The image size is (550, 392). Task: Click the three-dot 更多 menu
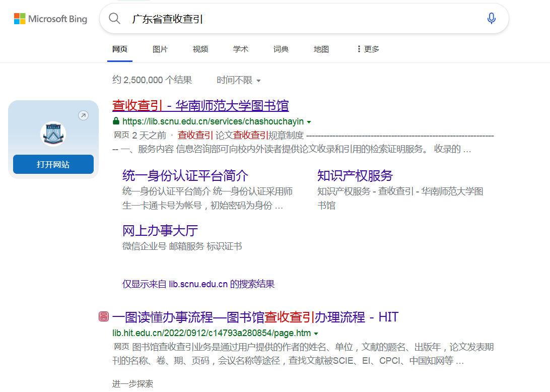pyautogui.click(x=368, y=49)
